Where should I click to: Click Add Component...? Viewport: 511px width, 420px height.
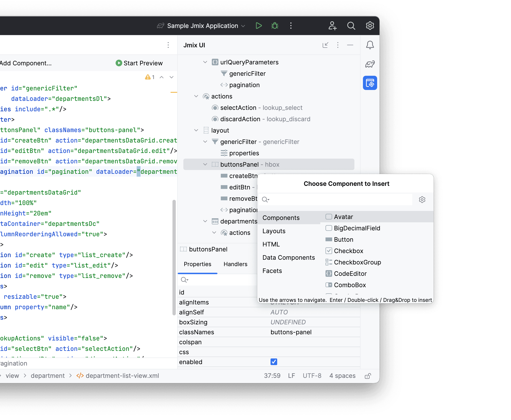point(26,63)
